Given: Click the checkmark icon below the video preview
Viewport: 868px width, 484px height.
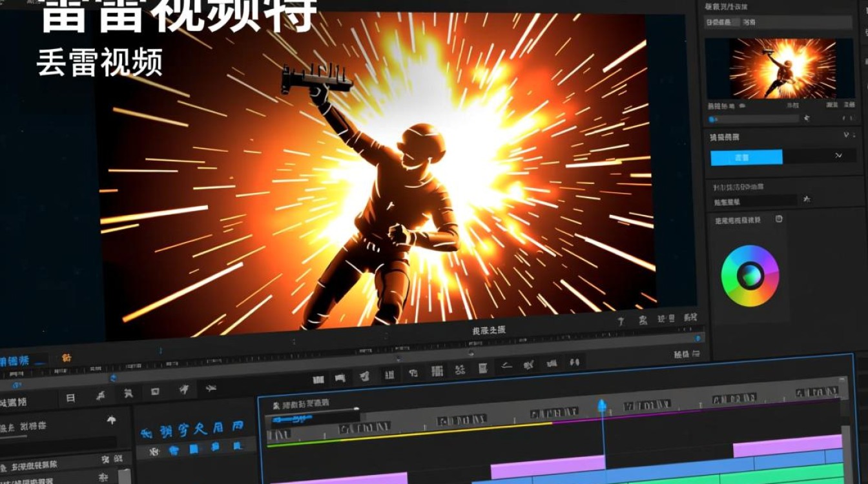Looking at the screenshot, I should (621, 321).
